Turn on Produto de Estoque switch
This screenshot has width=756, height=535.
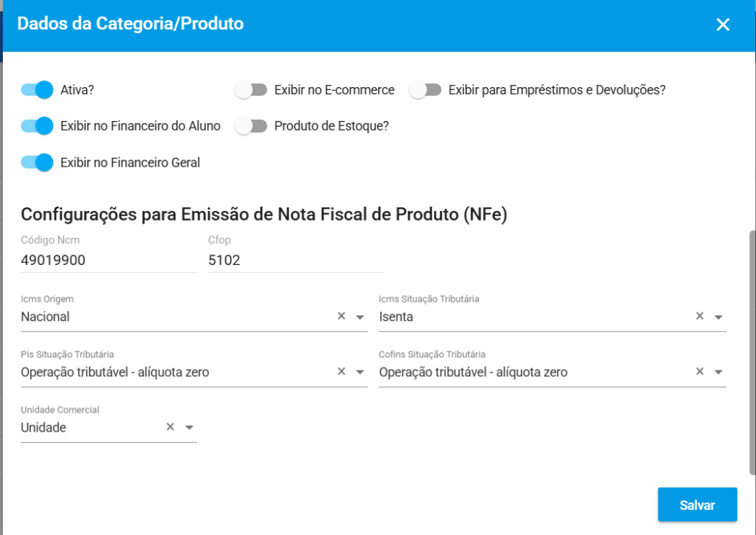tap(251, 126)
